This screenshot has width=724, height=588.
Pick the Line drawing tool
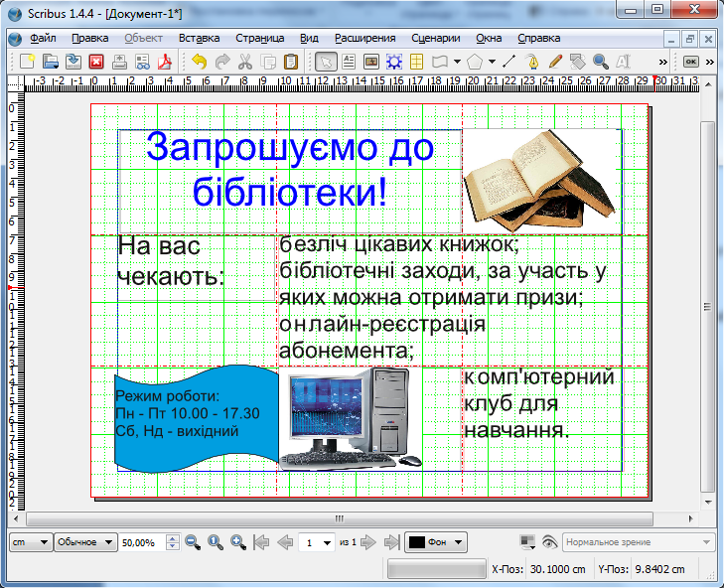pyautogui.click(x=509, y=62)
